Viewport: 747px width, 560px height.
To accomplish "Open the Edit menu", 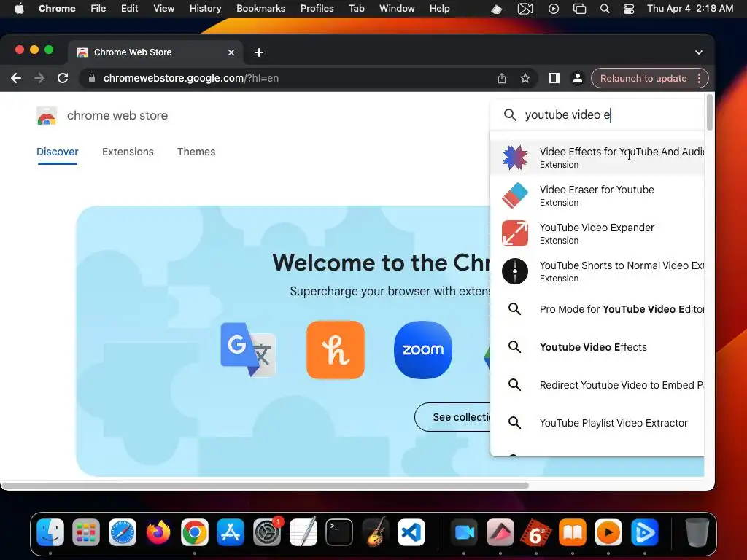I will [x=130, y=9].
